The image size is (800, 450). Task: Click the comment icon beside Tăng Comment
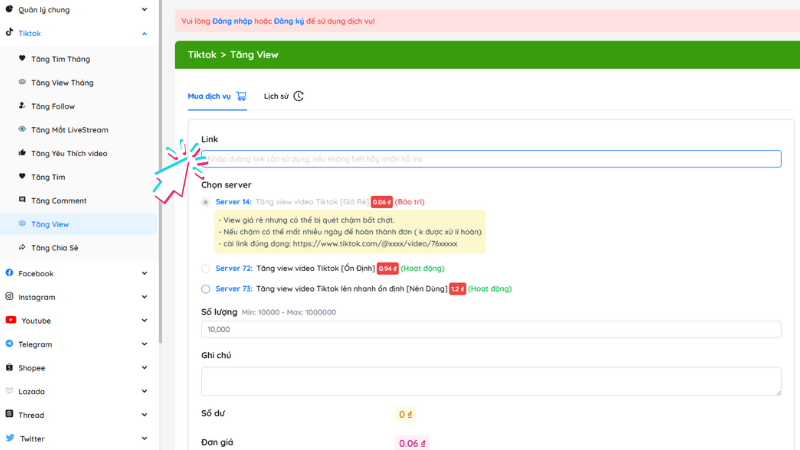22,200
